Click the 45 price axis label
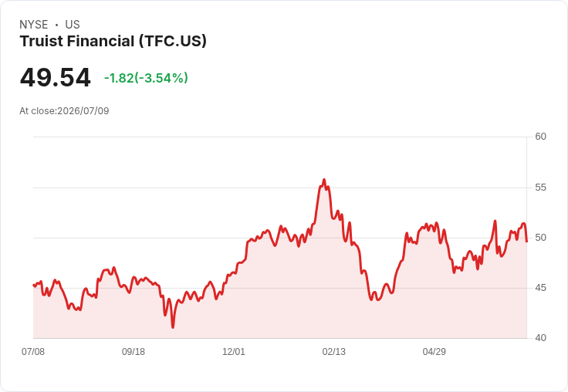Image resolution: width=568 pixels, height=392 pixels. click(540, 288)
